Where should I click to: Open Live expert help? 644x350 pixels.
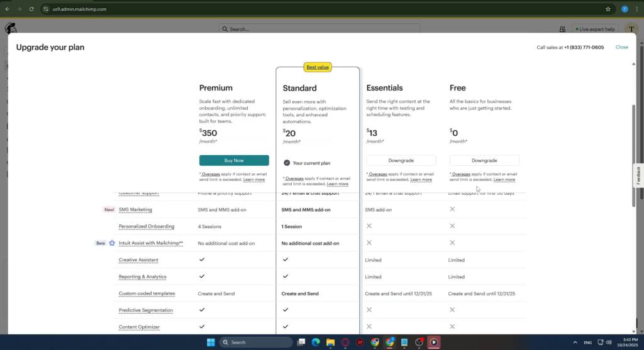pos(595,29)
